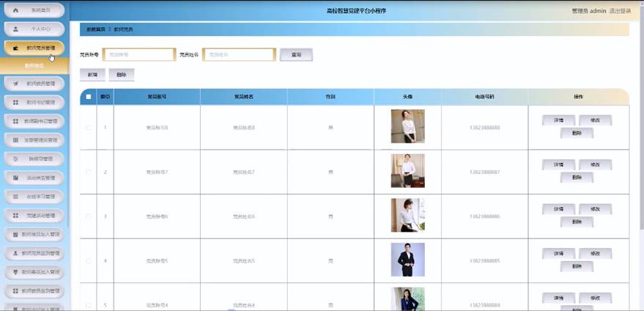644x311 pixels.
Task: Click the 管理员 admin label
Action: (589, 11)
